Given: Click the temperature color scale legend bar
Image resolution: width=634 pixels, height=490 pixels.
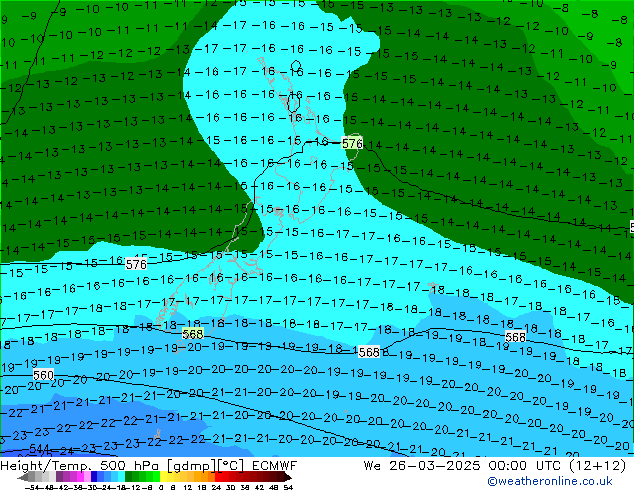Looking at the screenshot, I should (154, 477).
